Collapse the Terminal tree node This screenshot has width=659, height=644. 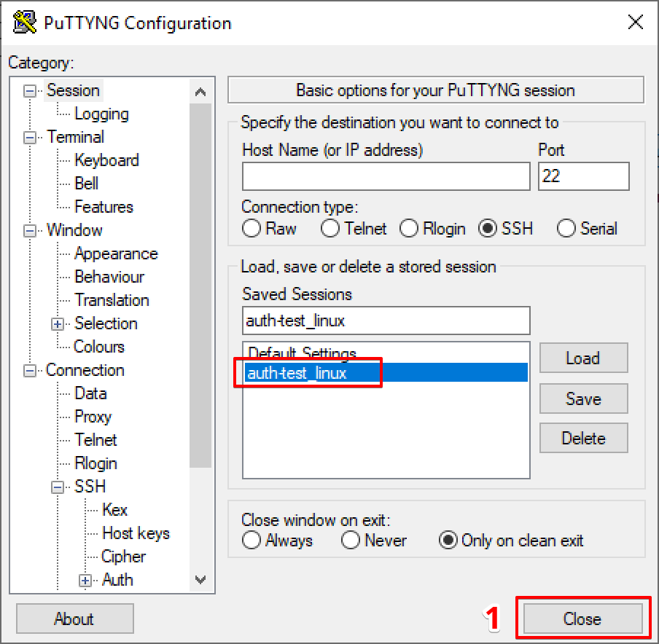[x=29, y=138]
